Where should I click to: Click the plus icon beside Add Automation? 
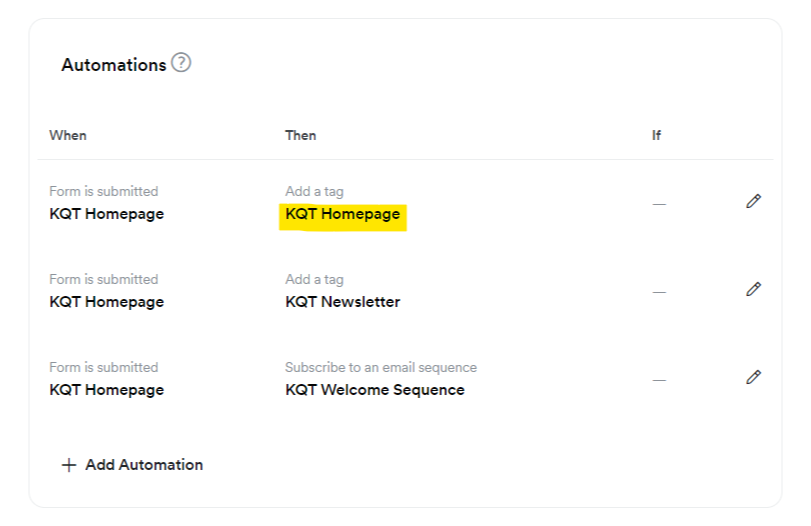pyautogui.click(x=69, y=465)
